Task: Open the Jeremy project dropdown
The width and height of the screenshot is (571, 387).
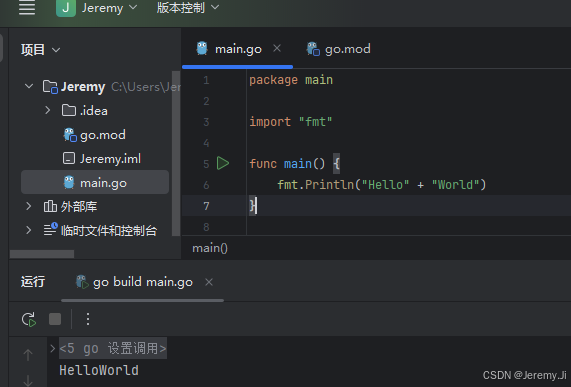Action: coord(109,8)
